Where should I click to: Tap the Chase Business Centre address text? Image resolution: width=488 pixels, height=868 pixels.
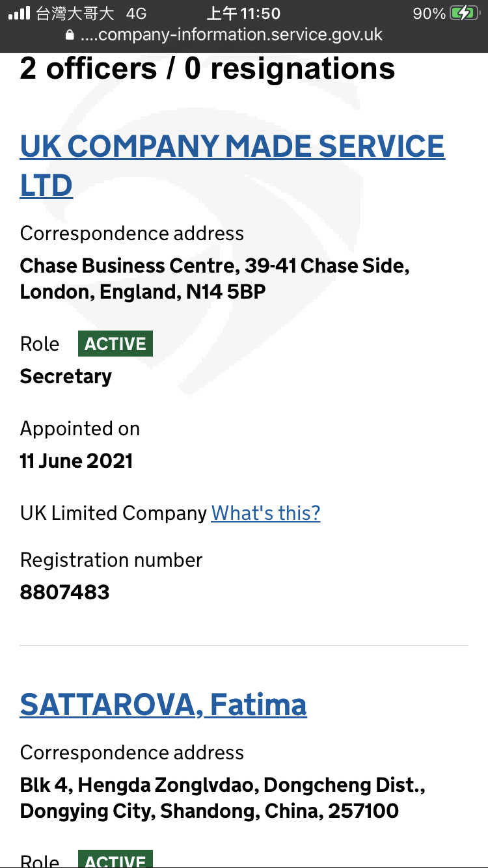coord(215,278)
